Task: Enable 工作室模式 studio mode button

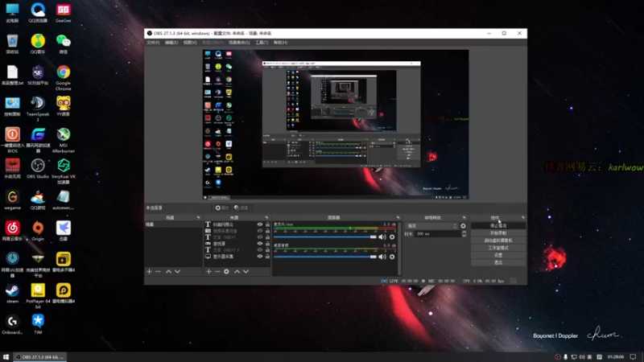Action: 498,248
